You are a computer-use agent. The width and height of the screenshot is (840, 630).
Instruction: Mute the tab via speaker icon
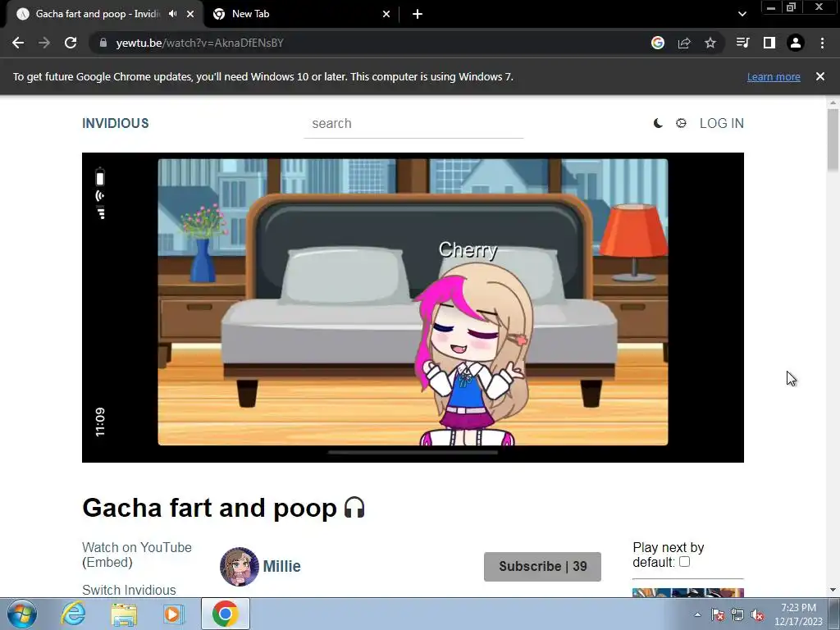[x=172, y=14]
